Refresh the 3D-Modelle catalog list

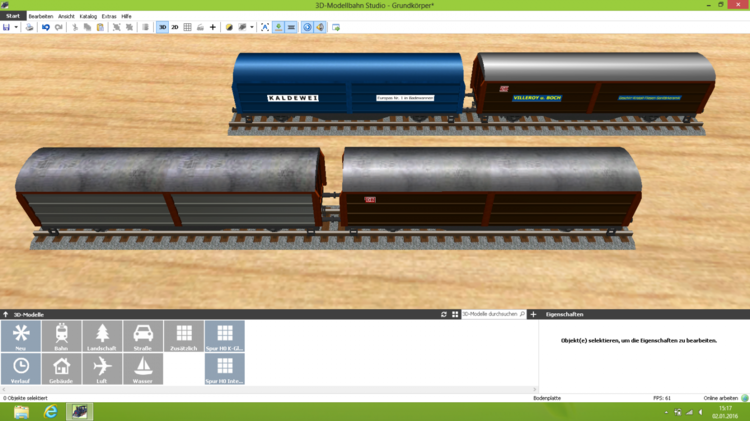444,314
